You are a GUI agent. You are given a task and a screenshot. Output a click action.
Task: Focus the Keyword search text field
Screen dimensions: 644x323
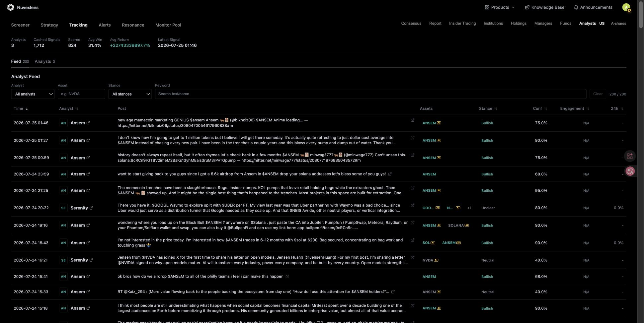coord(370,94)
